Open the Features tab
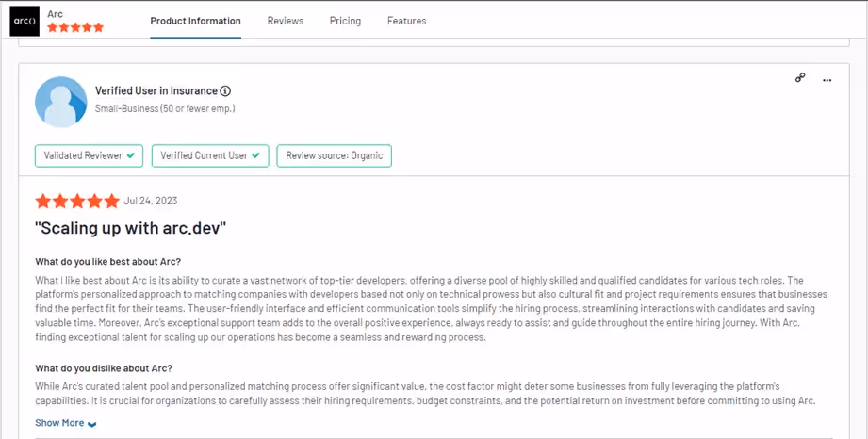The width and height of the screenshot is (868, 439). point(407,21)
